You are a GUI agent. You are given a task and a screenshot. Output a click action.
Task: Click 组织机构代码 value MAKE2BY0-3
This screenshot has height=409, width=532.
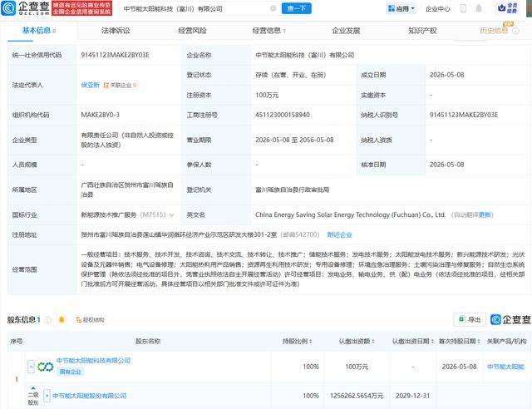click(100, 115)
